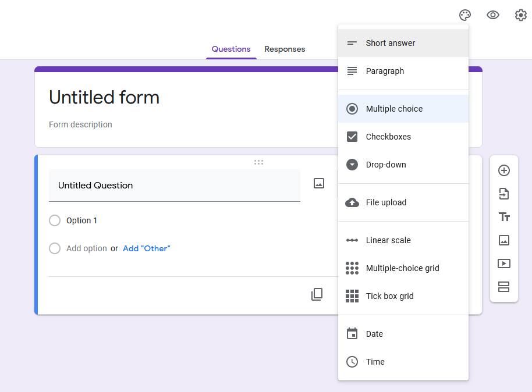Add a title and description block
This screenshot has height=392, width=532.
(504, 217)
